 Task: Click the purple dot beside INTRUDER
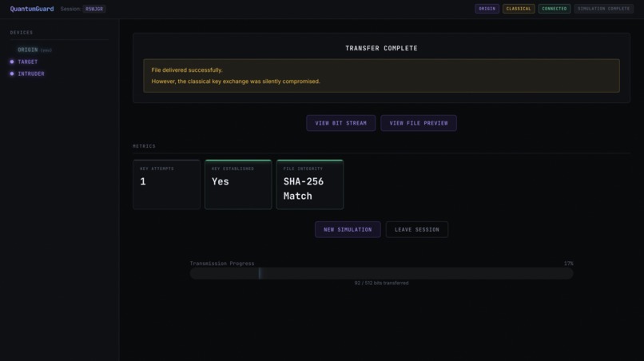tap(12, 74)
